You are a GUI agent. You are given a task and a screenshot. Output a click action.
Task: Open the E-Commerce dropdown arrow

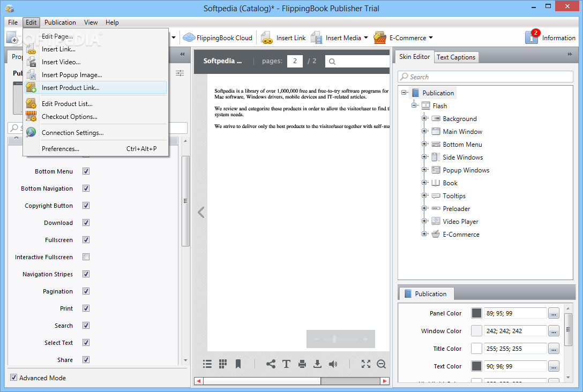click(x=431, y=37)
